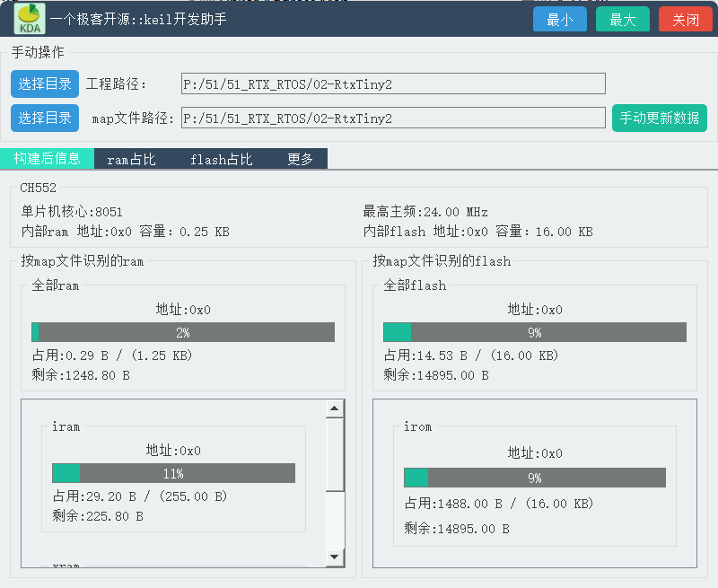Click the ram list scrollbar thumb
The width and height of the screenshot is (718, 588).
tap(335, 455)
